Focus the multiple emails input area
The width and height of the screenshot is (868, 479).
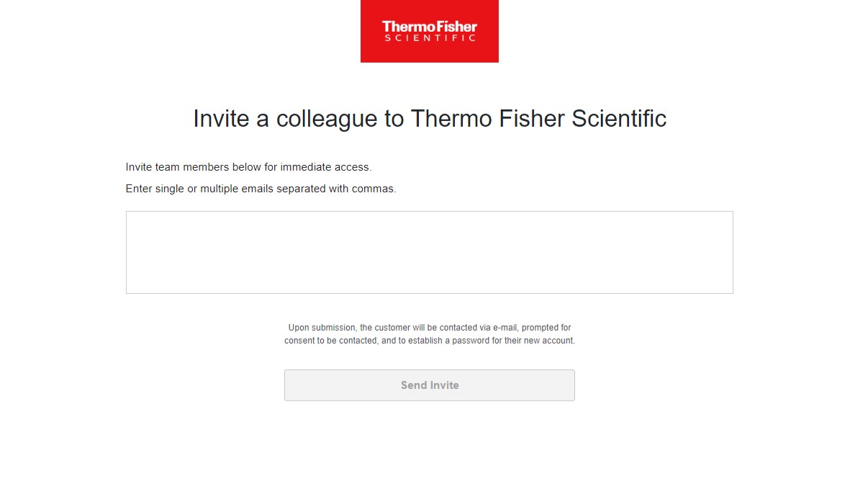429,251
